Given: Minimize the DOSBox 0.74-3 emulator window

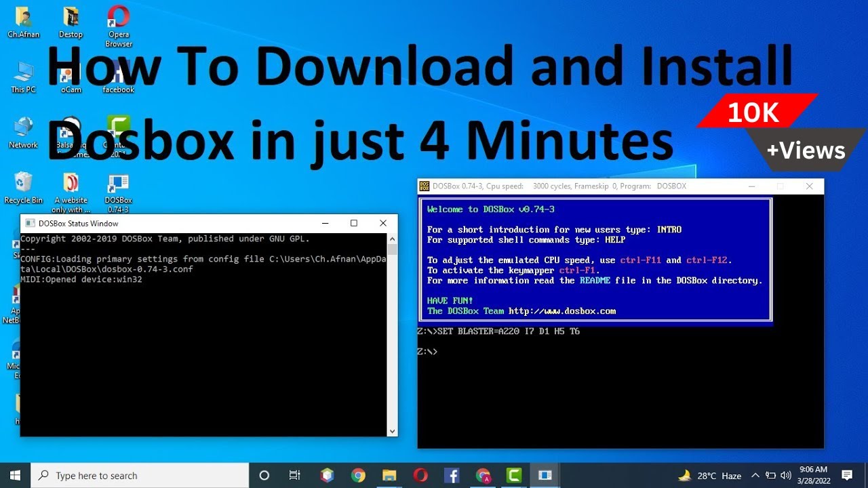Looking at the screenshot, I should point(751,186).
